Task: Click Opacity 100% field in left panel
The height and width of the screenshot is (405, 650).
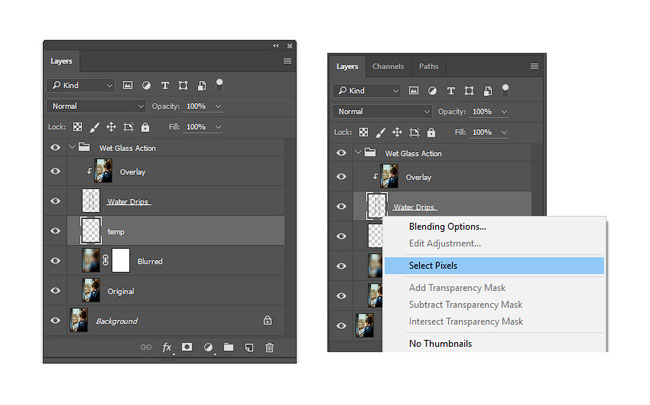Action: (x=196, y=107)
